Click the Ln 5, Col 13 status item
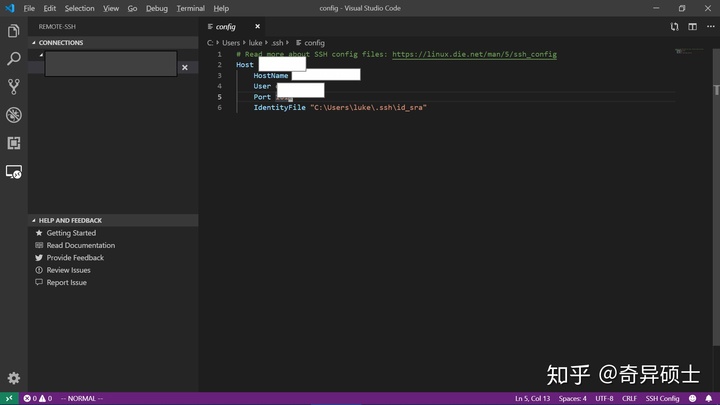 (532, 398)
